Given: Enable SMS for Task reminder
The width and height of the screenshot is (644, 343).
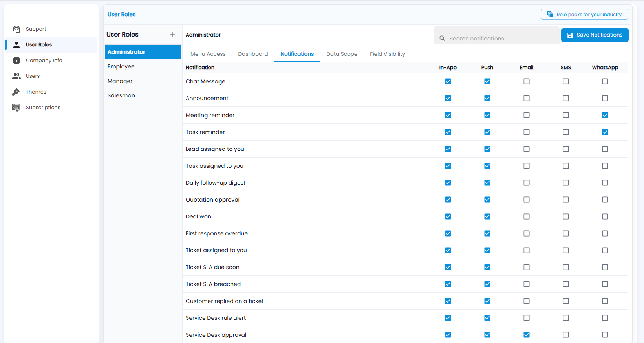Looking at the screenshot, I should coord(566,132).
